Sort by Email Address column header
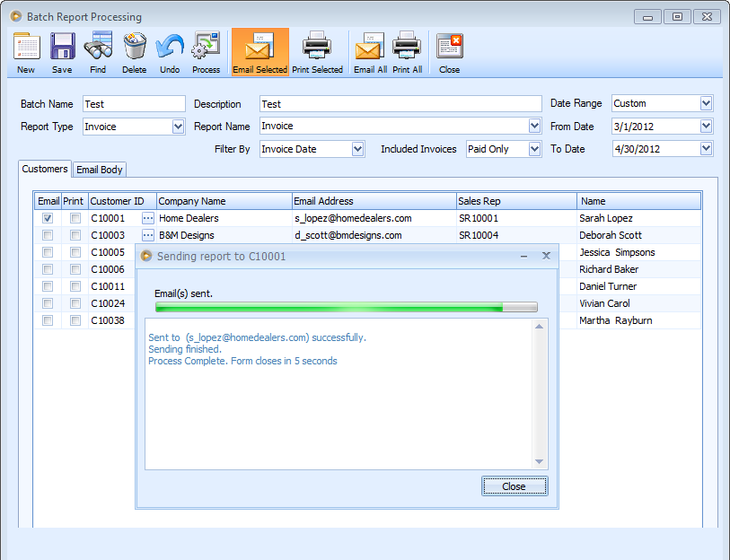This screenshot has height=560, width=730. (x=374, y=201)
